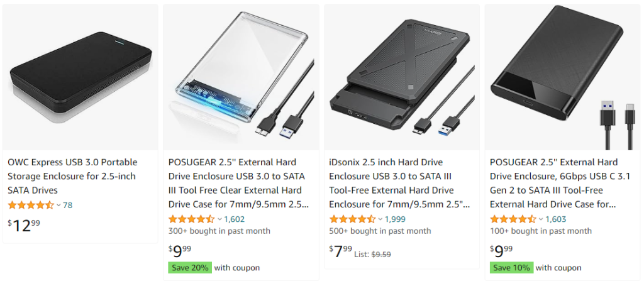Image resolution: width=644 pixels, height=281 pixels.
Task: Click the iDsonix enclosure star rating icons
Action: [353, 219]
